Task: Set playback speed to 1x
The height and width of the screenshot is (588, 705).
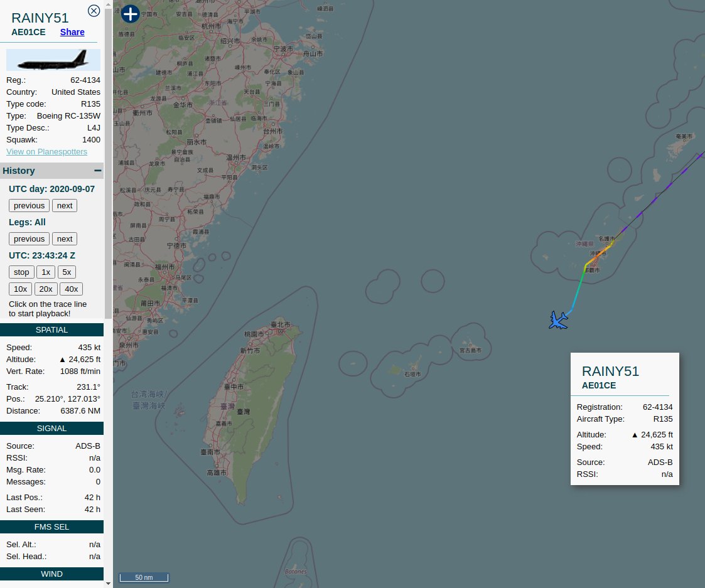Action: [x=45, y=272]
